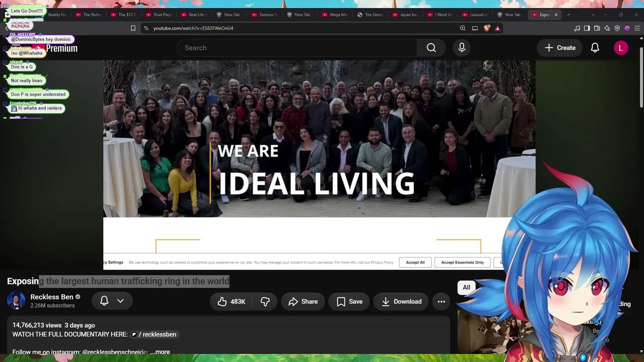This screenshot has height=362, width=644.
Task: Share the video
Action: 303,302
